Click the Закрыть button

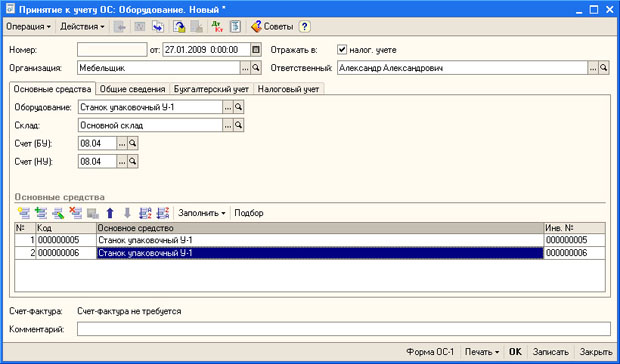pyautogui.click(x=596, y=352)
